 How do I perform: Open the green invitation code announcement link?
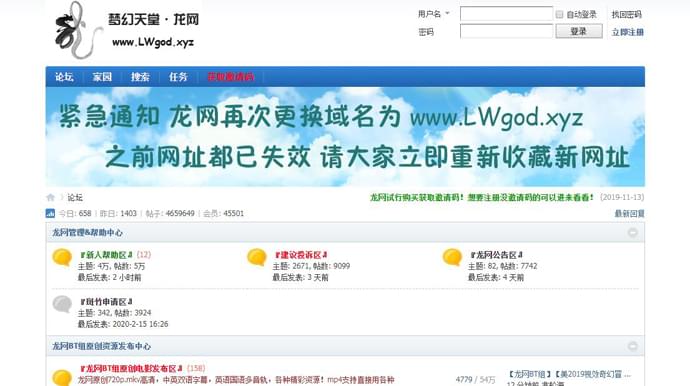[481, 197]
